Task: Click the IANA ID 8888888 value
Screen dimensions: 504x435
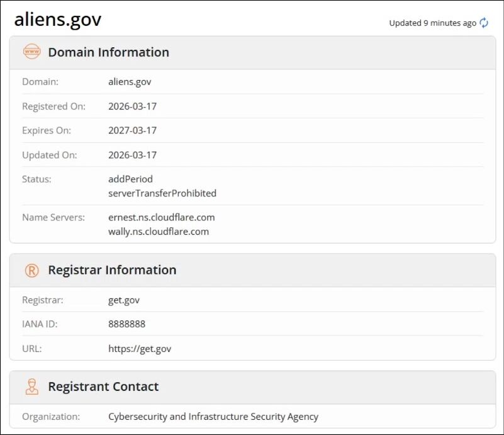Action: click(127, 324)
